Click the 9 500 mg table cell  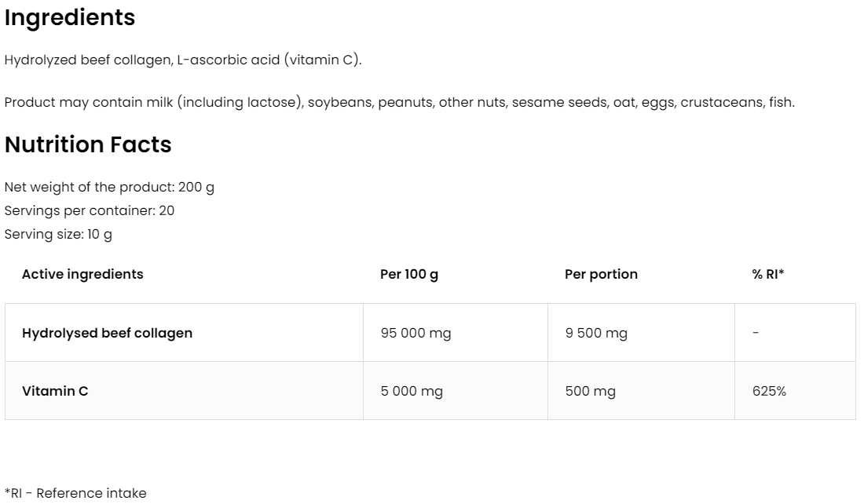coord(596,333)
